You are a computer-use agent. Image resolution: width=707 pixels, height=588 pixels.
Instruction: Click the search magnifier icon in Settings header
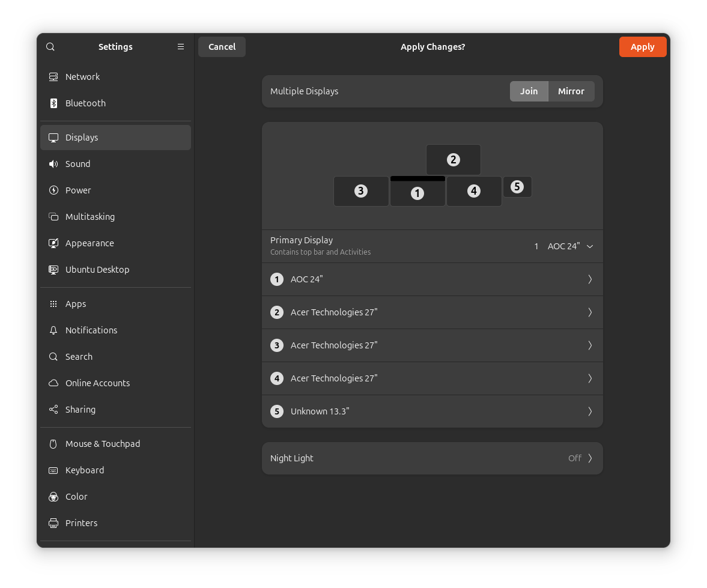(50, 47)
